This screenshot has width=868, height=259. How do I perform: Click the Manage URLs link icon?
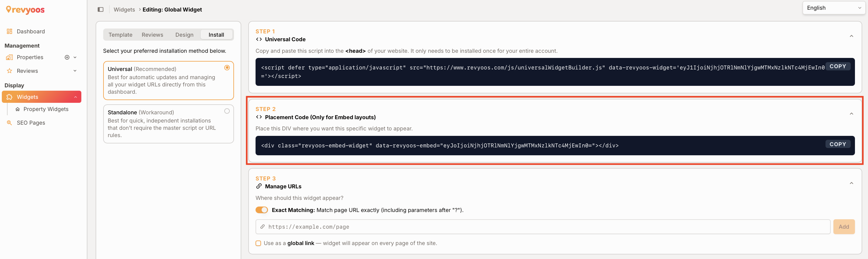[x=259, y=186]
